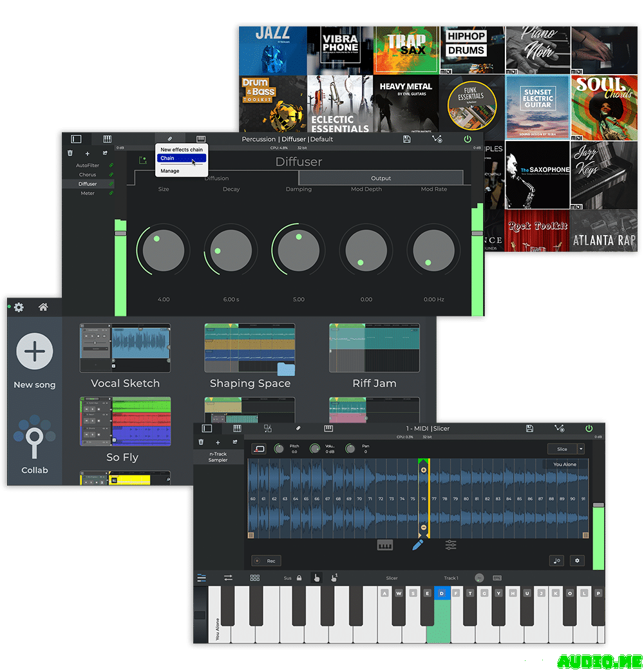Click the grid pads icon in keyboard bar
644x670 pixels.
tap(254, 578)
